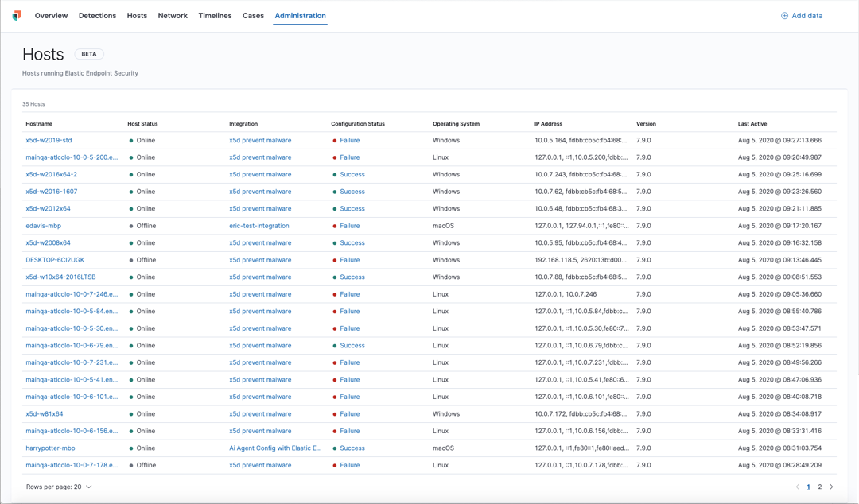
Task: Switch to the Detections tab
Action: pyautogui.click(x=97, y=15)
